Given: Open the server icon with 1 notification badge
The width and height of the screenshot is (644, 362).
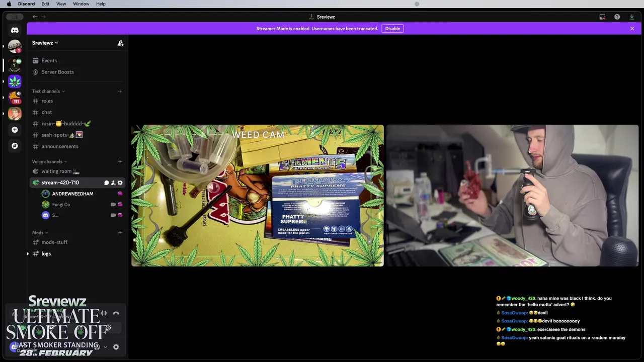Looking at the screenshot, I should coord(15,47).
